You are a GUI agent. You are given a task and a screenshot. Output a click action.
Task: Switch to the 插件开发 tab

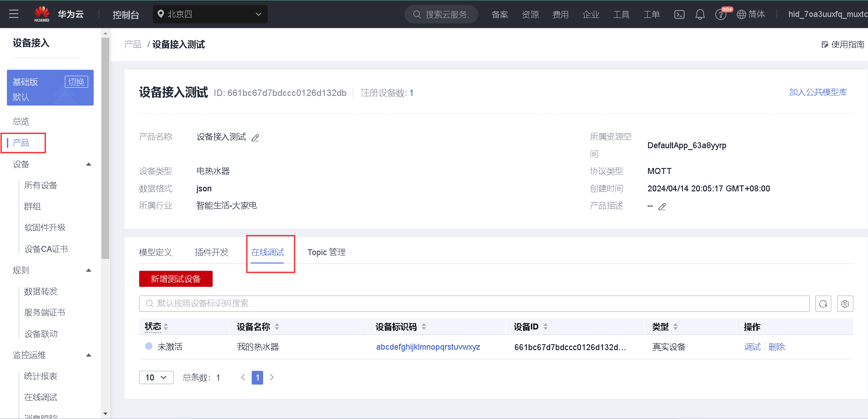pos(212,252)
